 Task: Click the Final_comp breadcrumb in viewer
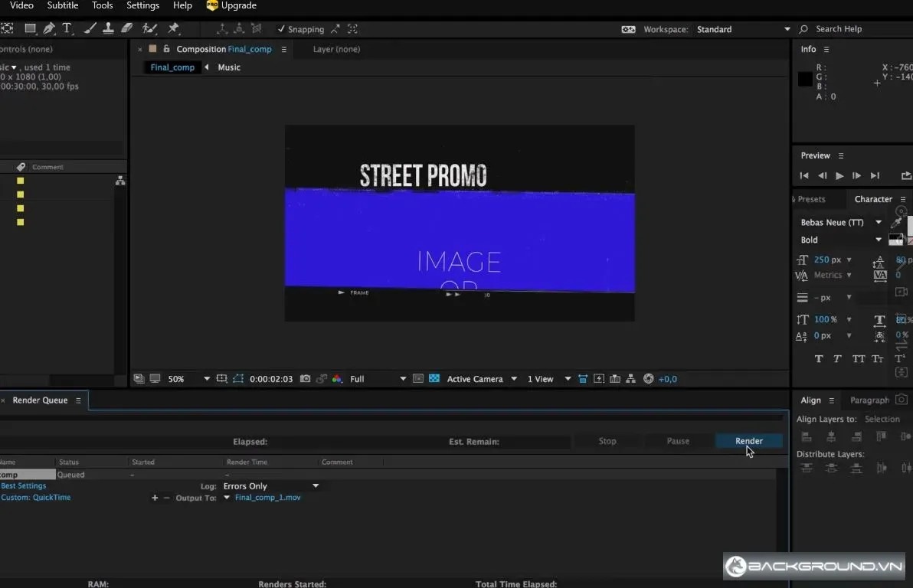pos(172,67)
